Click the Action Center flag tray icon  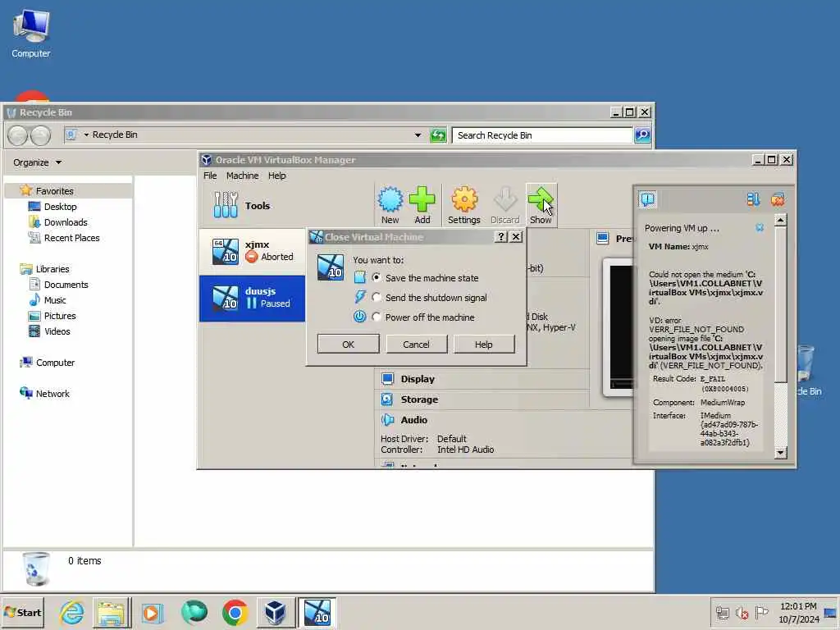pos(761,612)
